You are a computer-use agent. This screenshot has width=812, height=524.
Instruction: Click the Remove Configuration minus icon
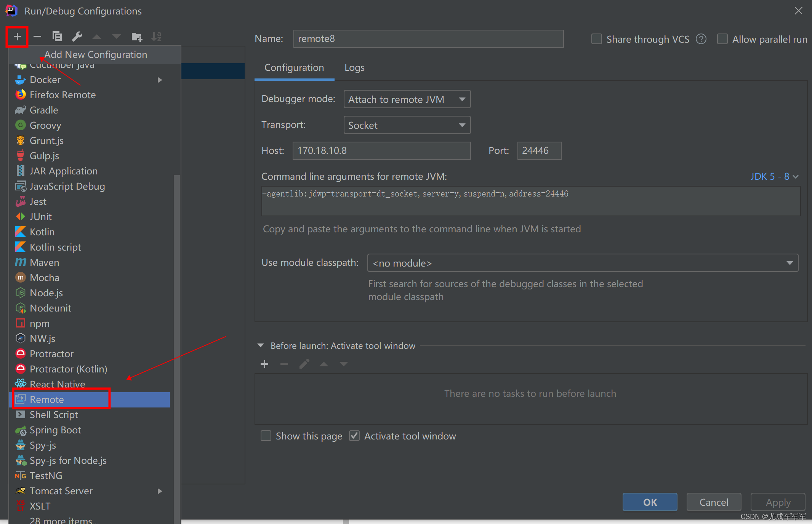coord(37,37)
